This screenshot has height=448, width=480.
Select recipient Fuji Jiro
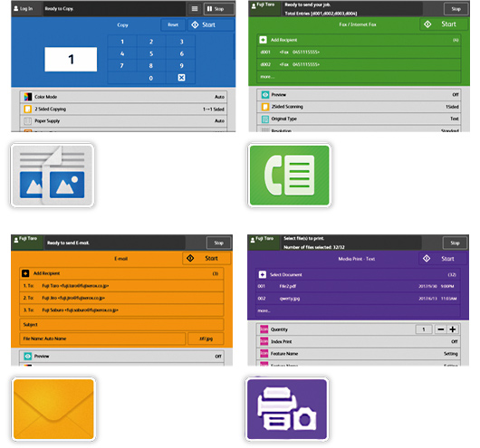(121, 298)
